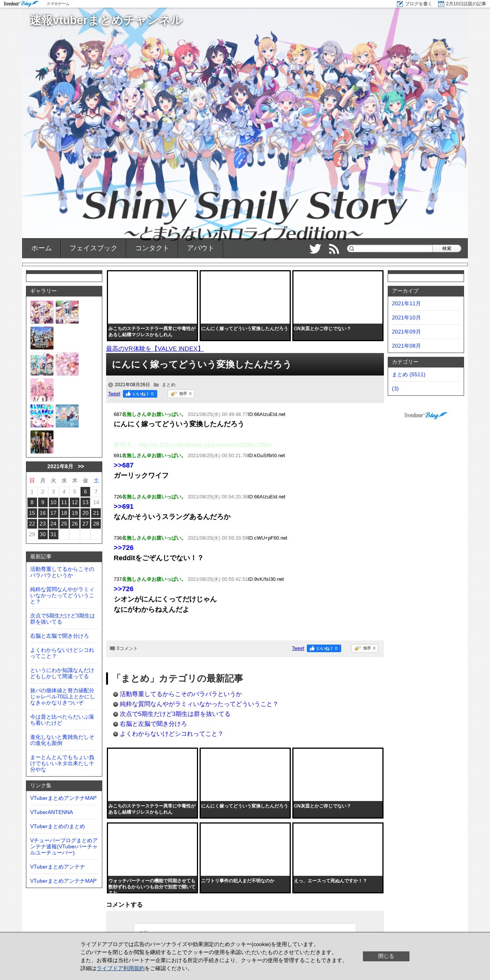Close the cookie banner with 閉じる
This screenshot has width=490, height=980.
tap(386, 956)
